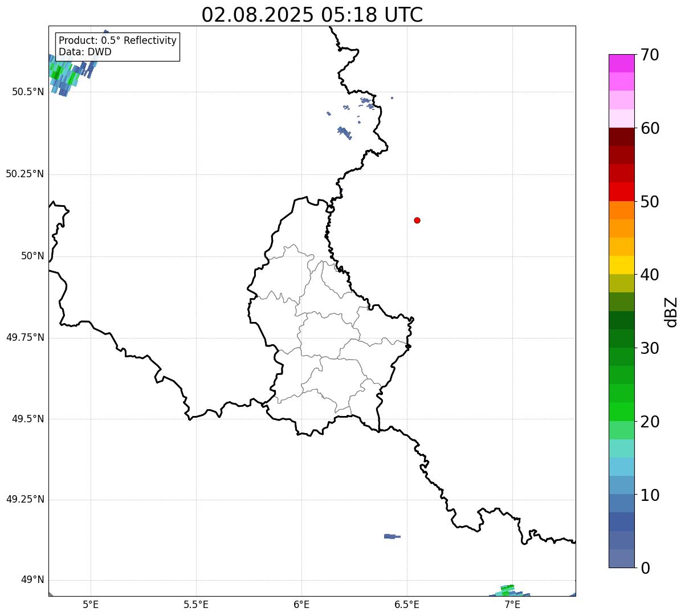Viewport: 685px width, 616px height.
Task: Click the 49.25°N latitude label
Action: coord(25,500)
